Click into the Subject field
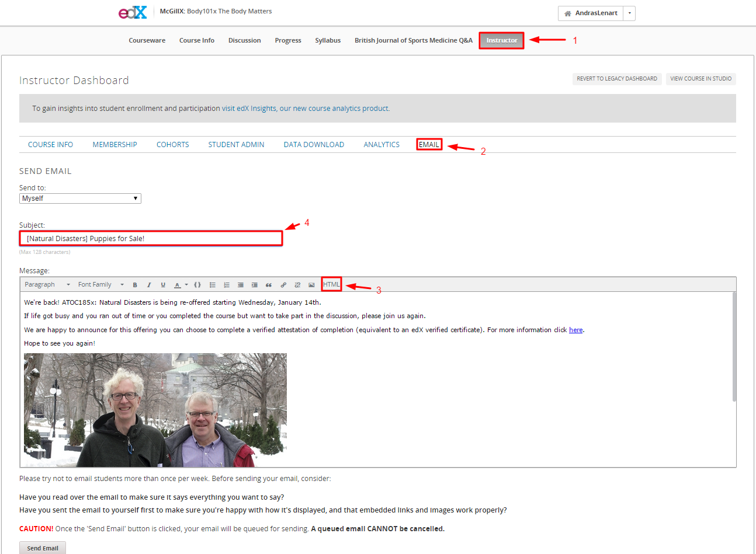The image size is (756, 554). pos(151,238)
